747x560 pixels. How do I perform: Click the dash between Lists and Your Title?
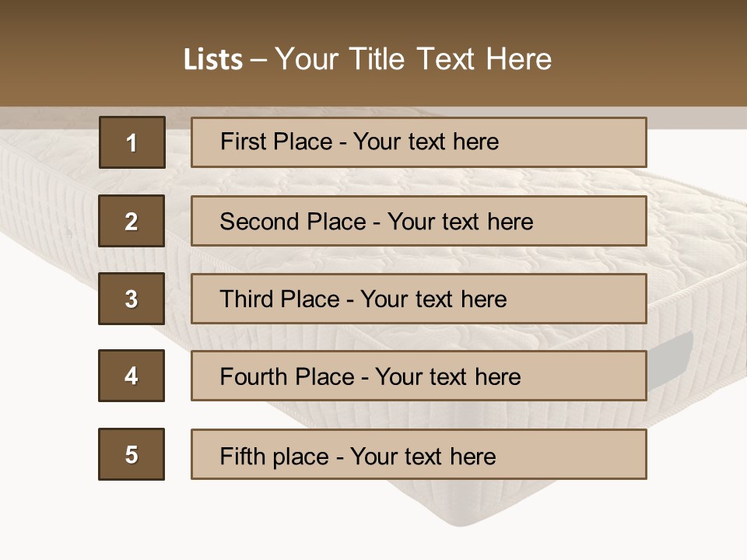click(x=259, y=60)
